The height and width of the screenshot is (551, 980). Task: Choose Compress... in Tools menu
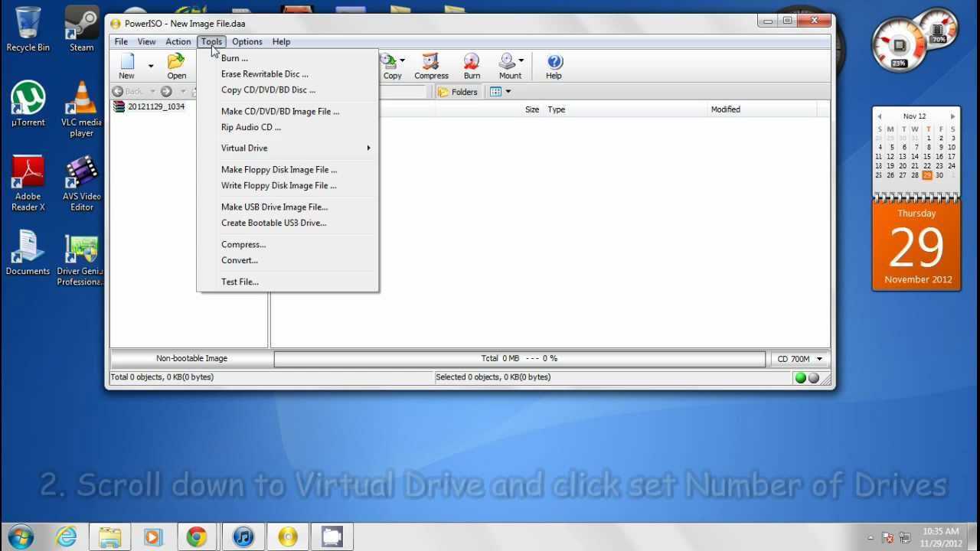[287, 245]
